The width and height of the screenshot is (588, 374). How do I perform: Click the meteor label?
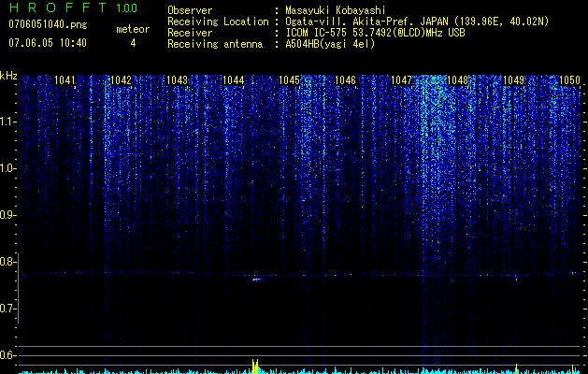[133, 29]
